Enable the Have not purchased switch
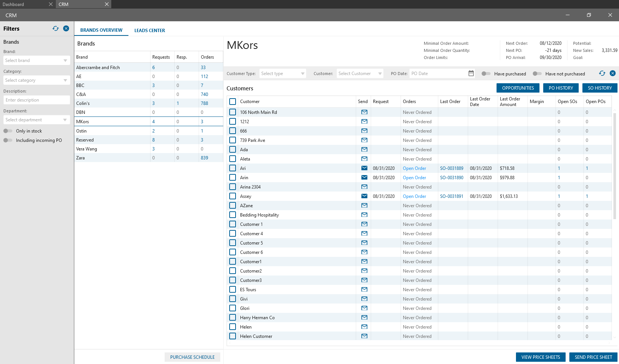This screenshot has width=619, height=364. click(537, 74)
